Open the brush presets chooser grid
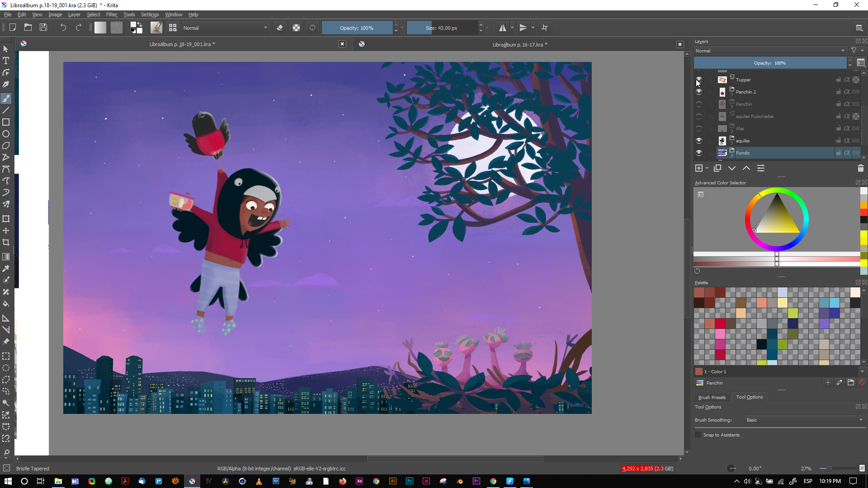Screen dimensions: 868x488 tap(173, 28)
